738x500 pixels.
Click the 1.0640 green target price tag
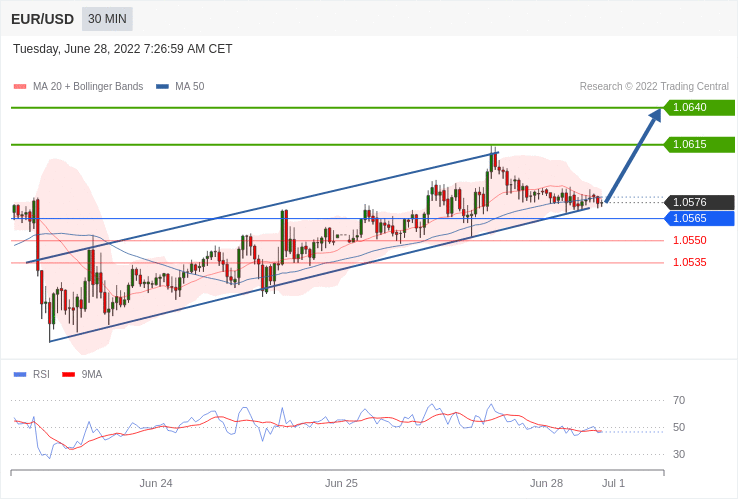699,108
